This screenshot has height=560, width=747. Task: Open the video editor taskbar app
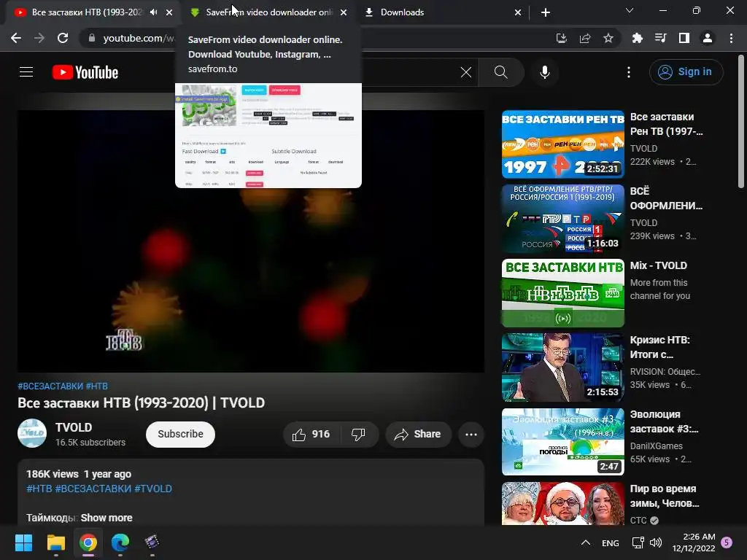152,542
